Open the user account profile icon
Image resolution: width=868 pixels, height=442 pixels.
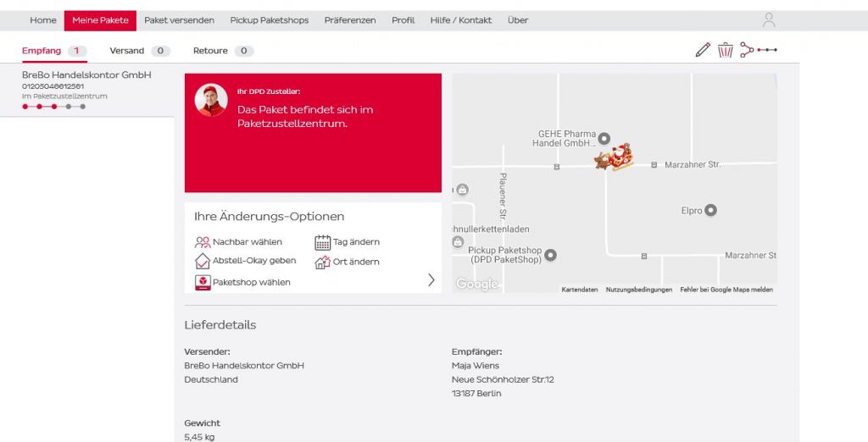click(x=768, y=20)
